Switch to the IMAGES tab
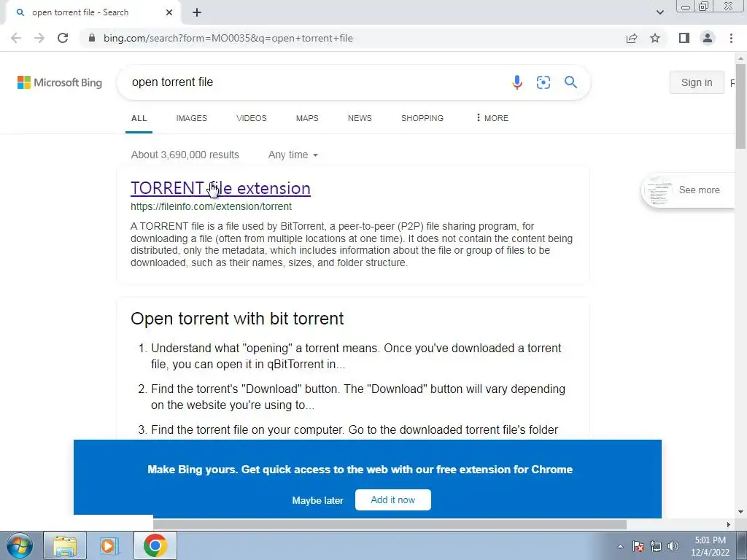Image resolution: width=747 pixels, height=560 pixels. pyautogui.click(x=192, y=118)
